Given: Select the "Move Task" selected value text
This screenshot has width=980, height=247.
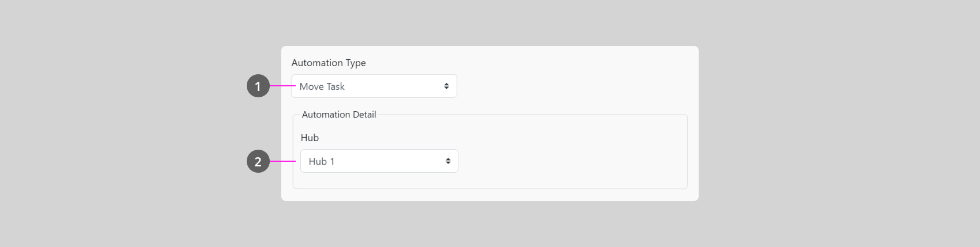Looking at the screenshot, I should [322, 86].
